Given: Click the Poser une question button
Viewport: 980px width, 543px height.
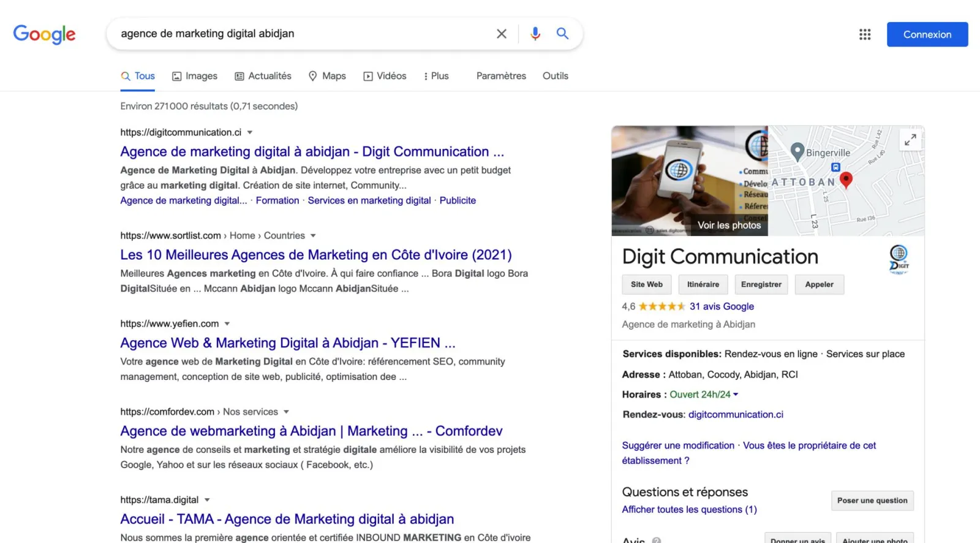Looking at the screenshot, I should [x=872, y=501].
